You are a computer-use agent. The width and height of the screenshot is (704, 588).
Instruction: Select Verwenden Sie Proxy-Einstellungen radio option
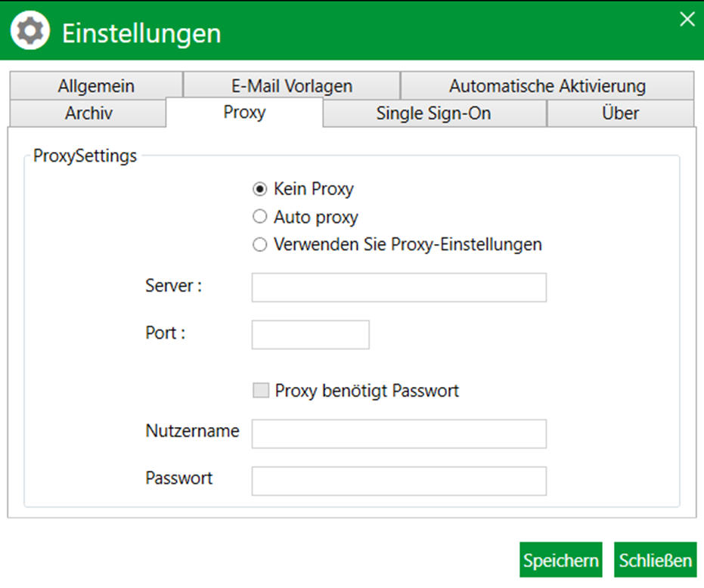tap(259, 245)
